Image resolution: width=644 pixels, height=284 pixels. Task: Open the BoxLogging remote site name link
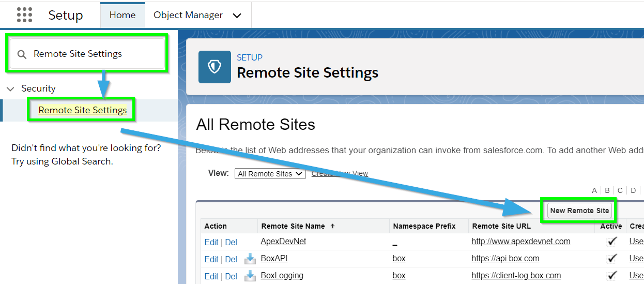[282, 275]
